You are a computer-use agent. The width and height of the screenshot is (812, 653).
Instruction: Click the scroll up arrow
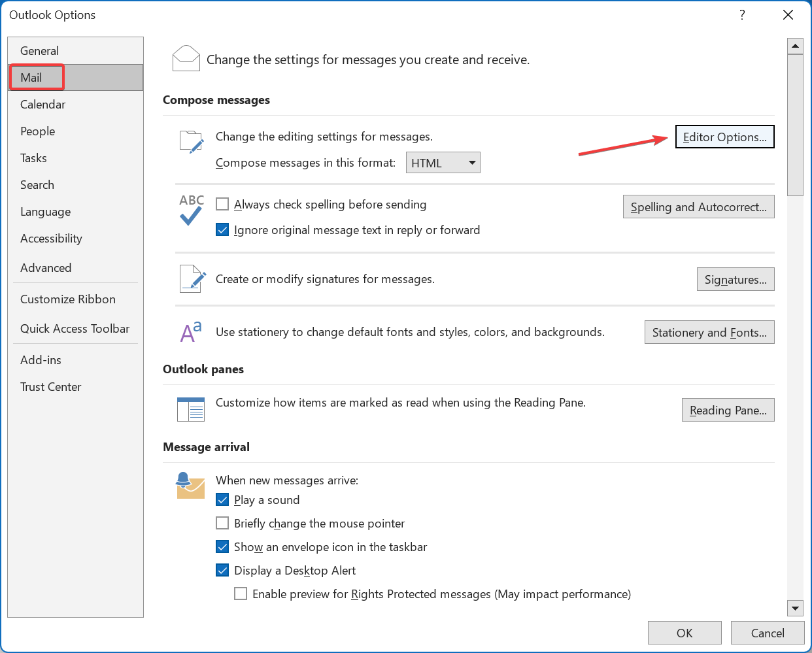coord(795,46)
